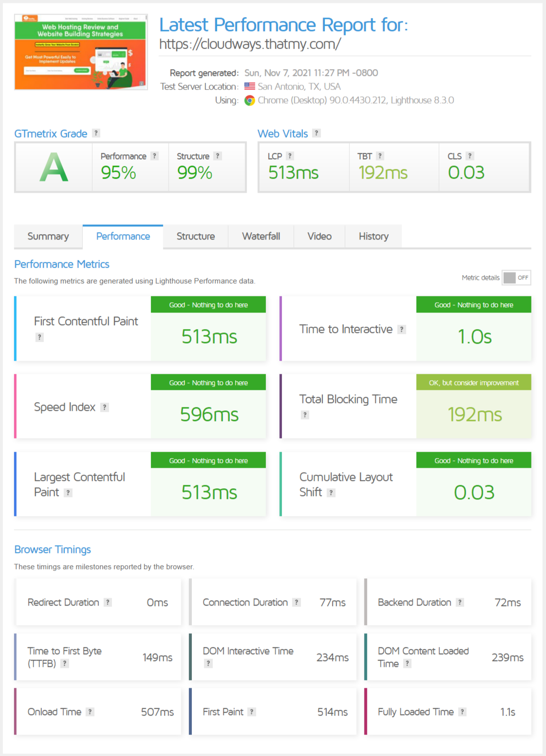
Task: Click the 0ms Redirect Duration value
Action: [157, 602]
